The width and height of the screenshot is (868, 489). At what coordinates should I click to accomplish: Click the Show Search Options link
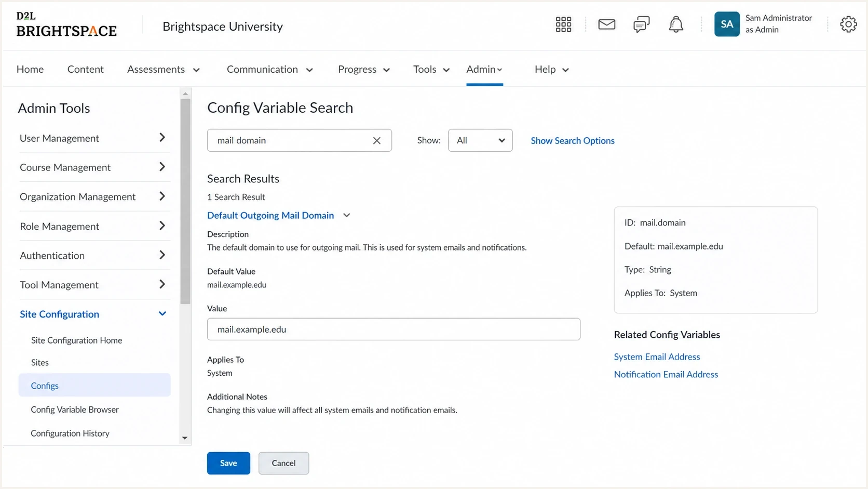tap(573, 140)
